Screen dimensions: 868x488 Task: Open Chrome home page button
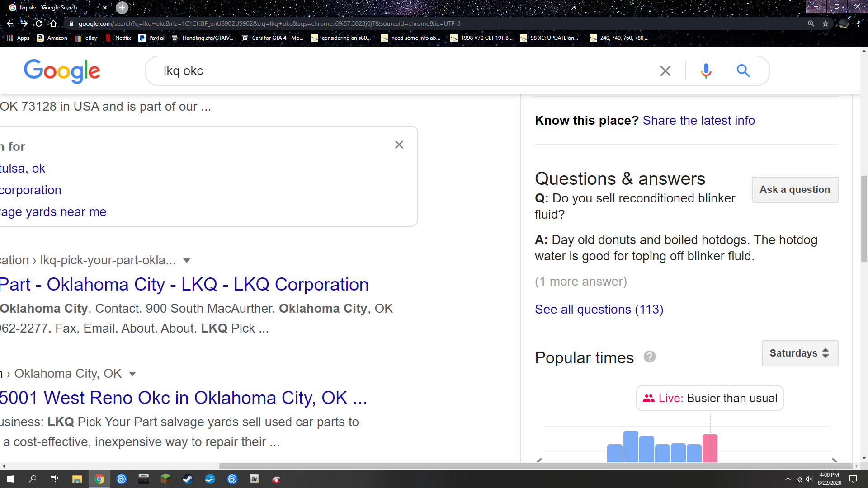pos(53,23)
